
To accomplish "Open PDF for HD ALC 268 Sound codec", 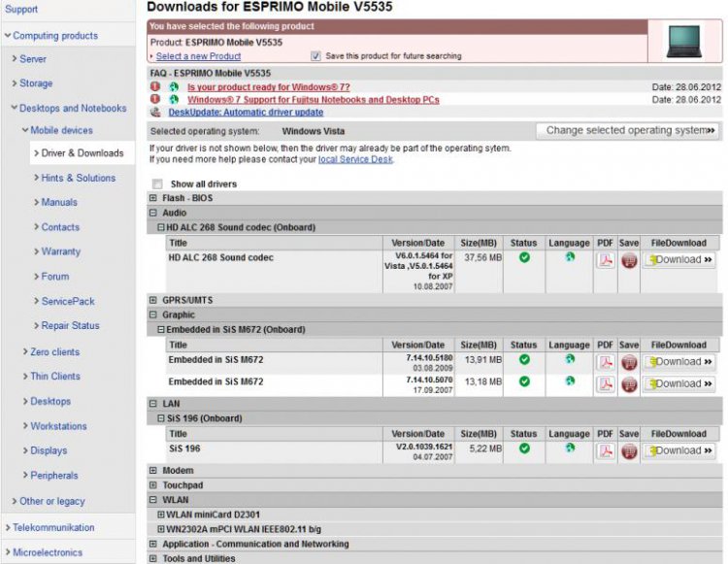I will pyautogui.click(x=606, y=260).
